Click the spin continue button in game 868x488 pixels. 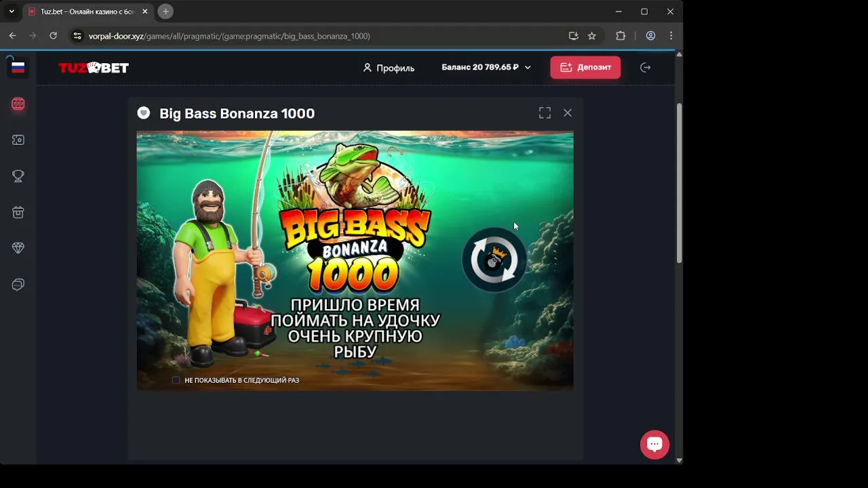(x=494, y=260)
